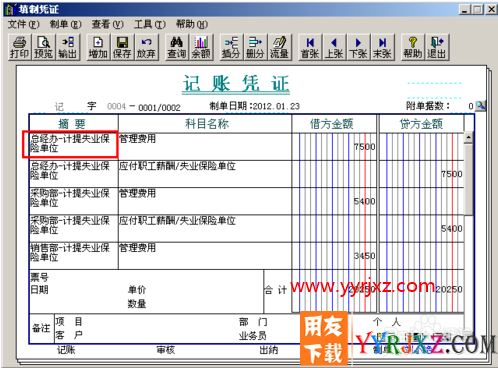Open 预览 print preview
The height and width of the screenshot is (368, 498).
[x=43, y=47]
